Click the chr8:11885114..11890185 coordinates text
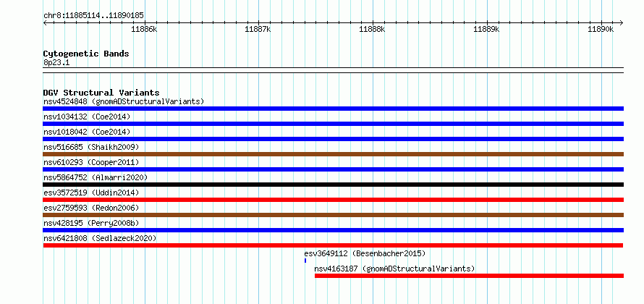Viewport: 644px width, 304px height. 93,16
